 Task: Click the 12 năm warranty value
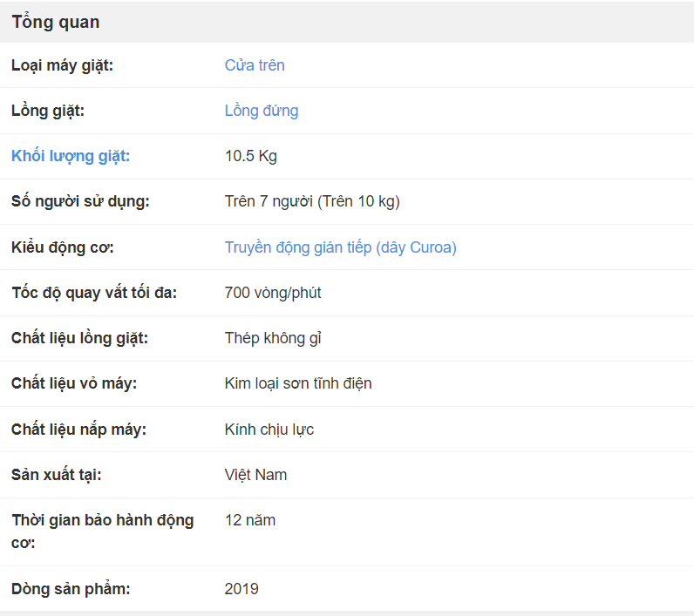250,520
